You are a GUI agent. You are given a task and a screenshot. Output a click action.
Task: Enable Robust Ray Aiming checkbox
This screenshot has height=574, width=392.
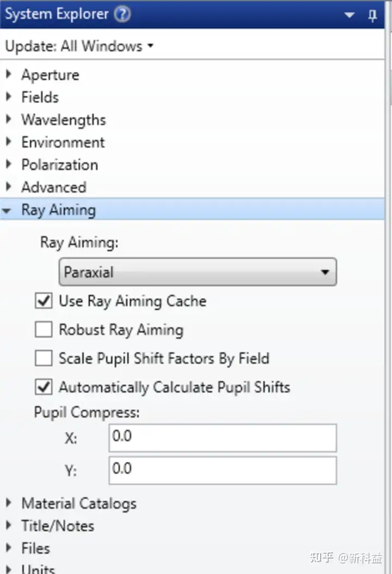43,329
